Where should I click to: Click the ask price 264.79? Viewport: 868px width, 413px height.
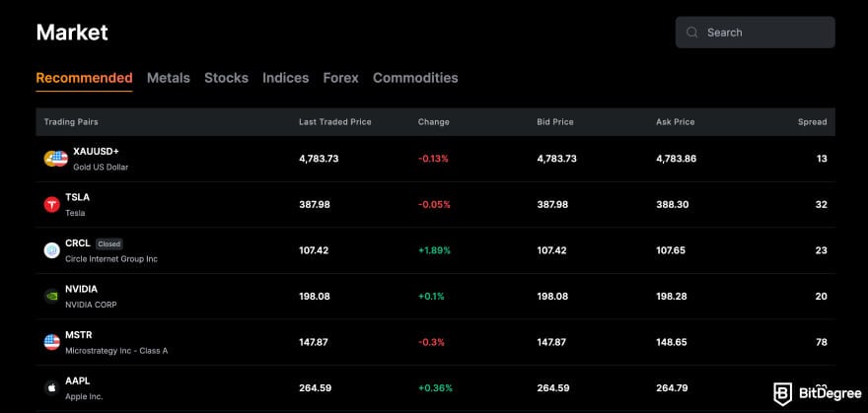[x=672, y=388]
